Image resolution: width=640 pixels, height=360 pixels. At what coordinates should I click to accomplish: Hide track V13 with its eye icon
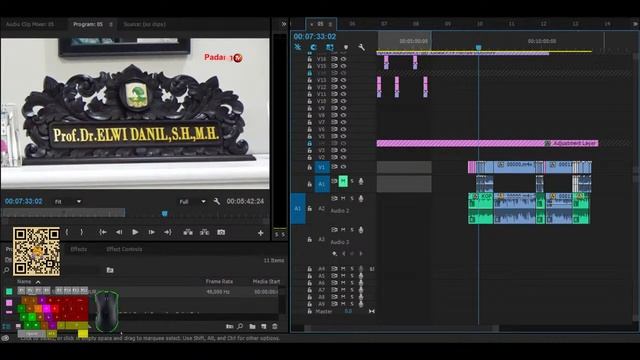(343, 80)
